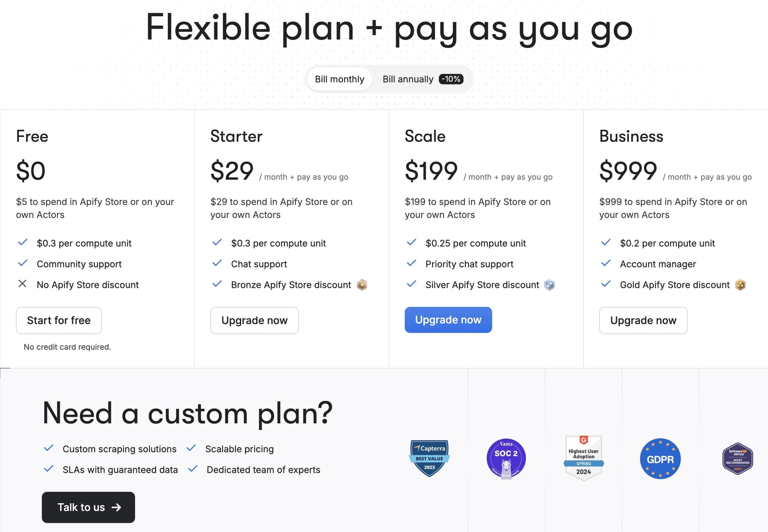This screenshot has height=532, width=768.
Task: Click the X beside No Apify Store discount
Action: pyautogui.click(x=23, y=284)
